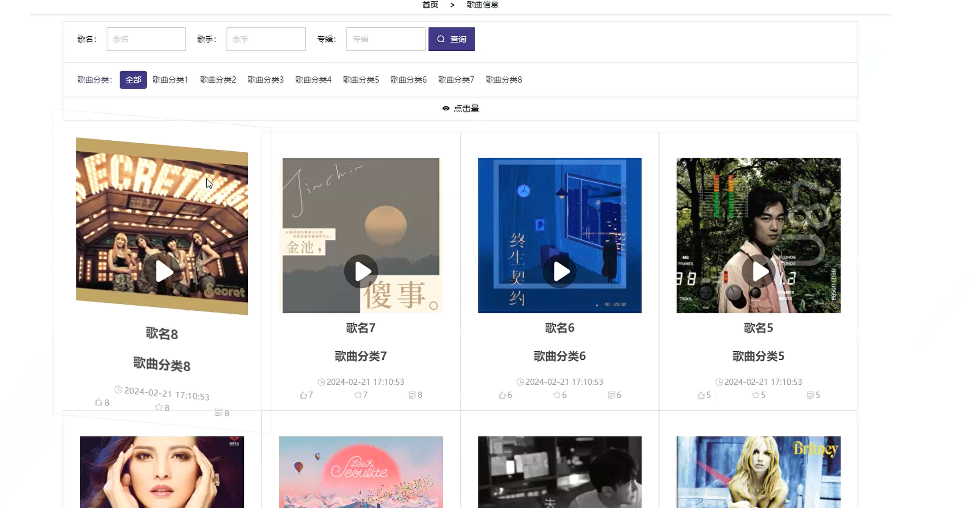Filter by 歌曲分类2
Screen dimensions: 980x508
(218, 80)
